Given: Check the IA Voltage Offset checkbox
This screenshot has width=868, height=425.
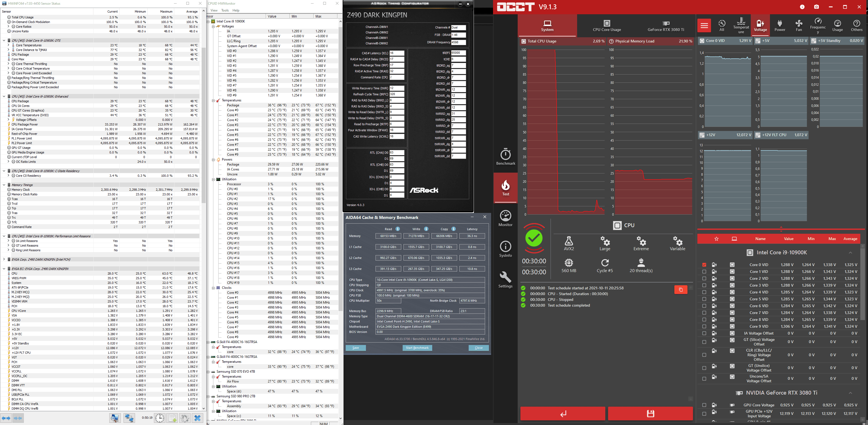Looking at the screenshot, I should (x=704, y=333).
